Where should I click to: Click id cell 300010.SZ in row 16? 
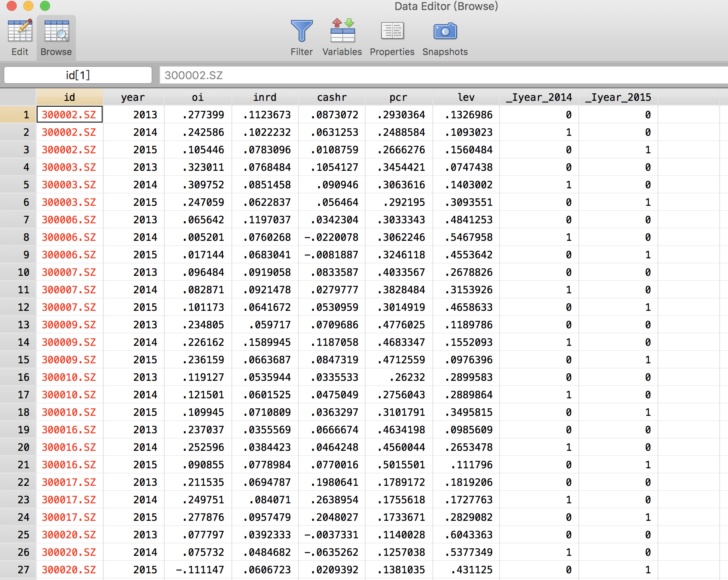pyautogui.click(x=69, y=377)
